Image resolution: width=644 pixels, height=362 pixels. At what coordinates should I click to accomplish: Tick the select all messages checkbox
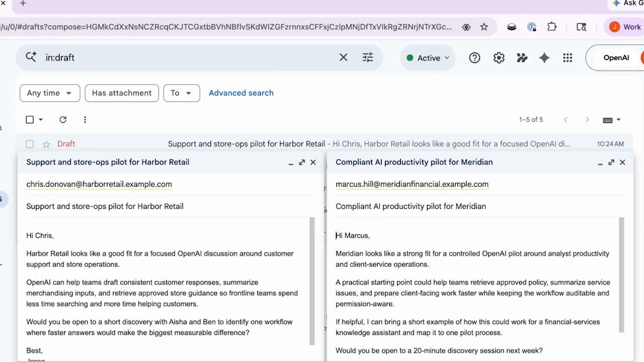pos(30,120)
